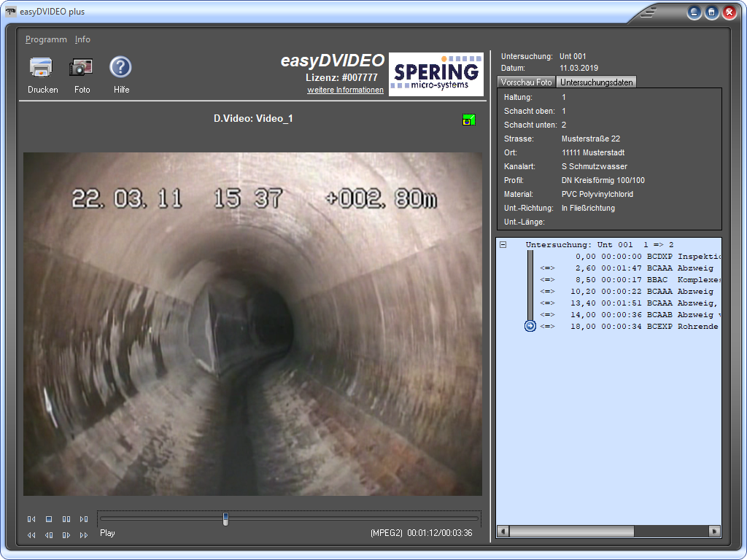This screenshot has height=560, width=747.
Task: Switch to the Untersuchungsdaten tab
Action: point(597,82)
